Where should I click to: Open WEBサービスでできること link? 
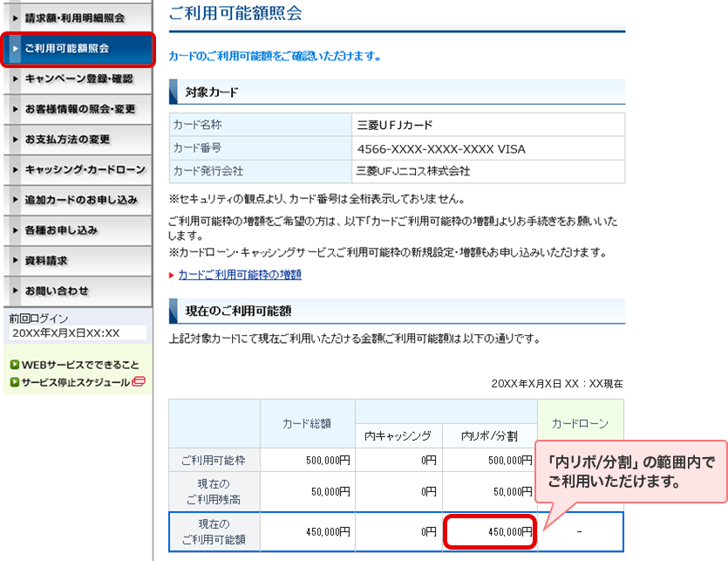[x=79, y=365]
